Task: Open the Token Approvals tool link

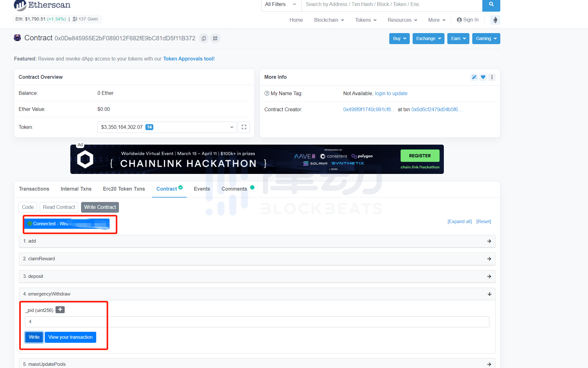Action: click(189, 59)
